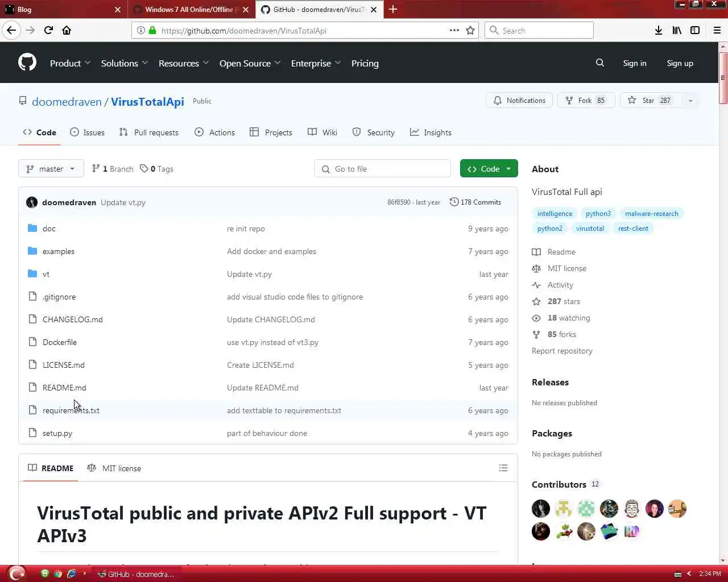Click the page vertical scrollbar thumb

[723, 77]
